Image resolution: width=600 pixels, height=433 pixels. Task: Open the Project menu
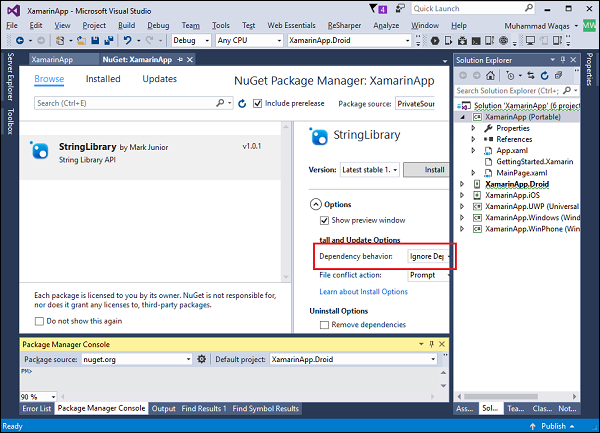click(94, 25)
